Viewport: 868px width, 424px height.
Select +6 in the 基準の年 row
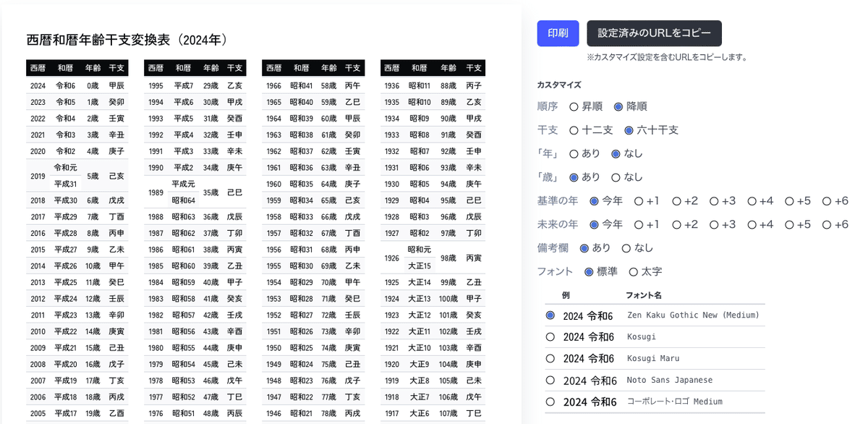click(827, 201)
